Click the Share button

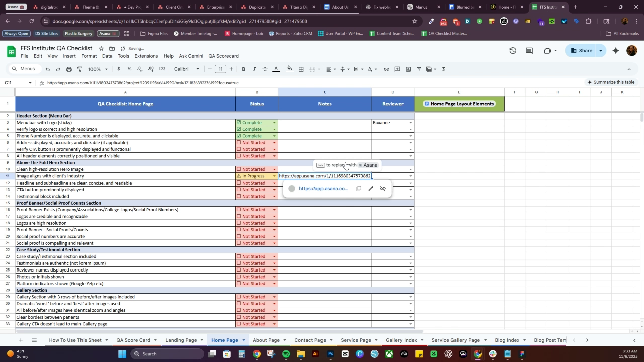click(581, 51)
